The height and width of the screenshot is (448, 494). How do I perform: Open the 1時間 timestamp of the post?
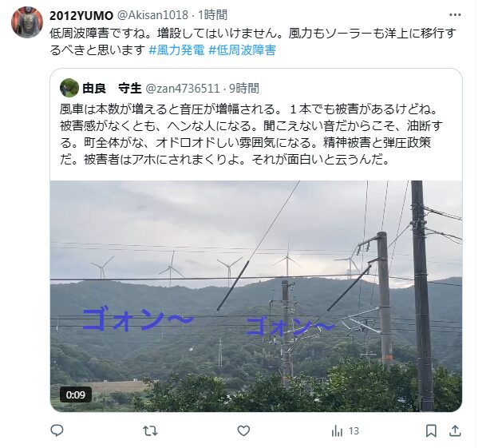pos(212,15)
